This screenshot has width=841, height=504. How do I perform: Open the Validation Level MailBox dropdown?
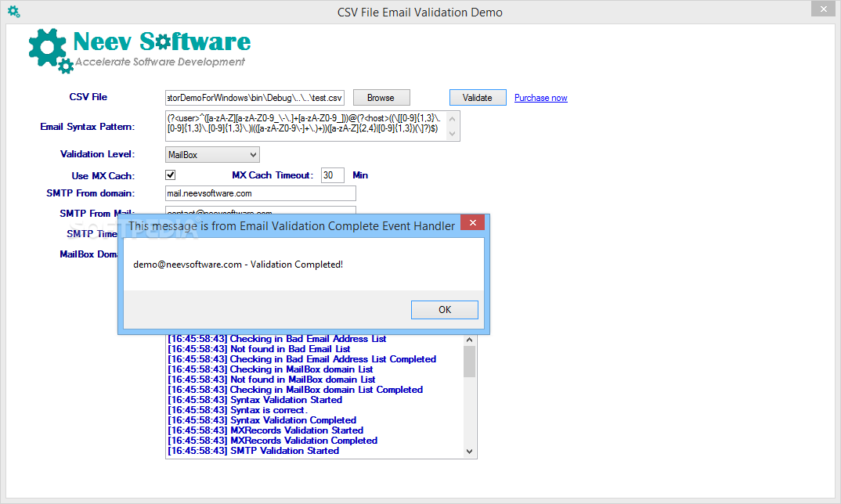pyautogui.click(x=212, y=154)
